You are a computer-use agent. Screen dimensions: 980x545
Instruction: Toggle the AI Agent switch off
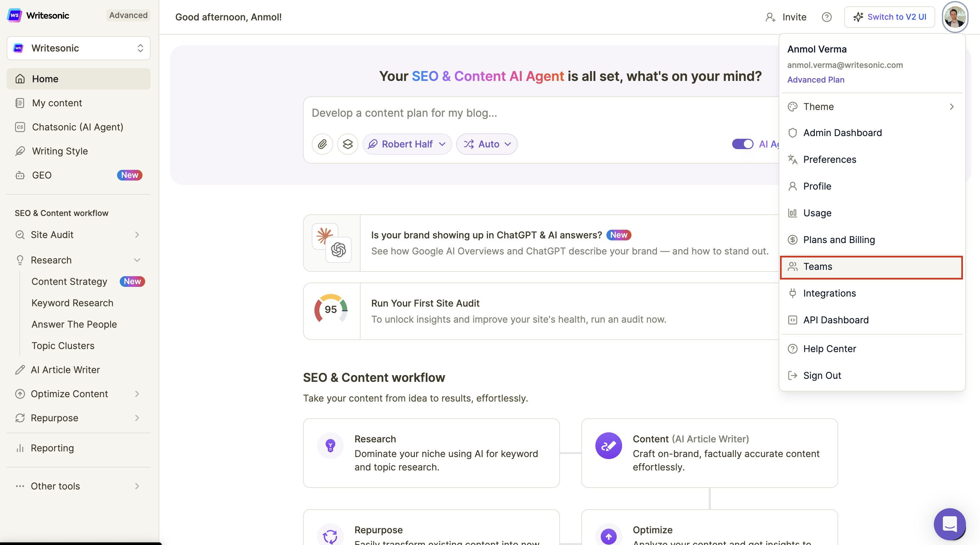[742, 144]
